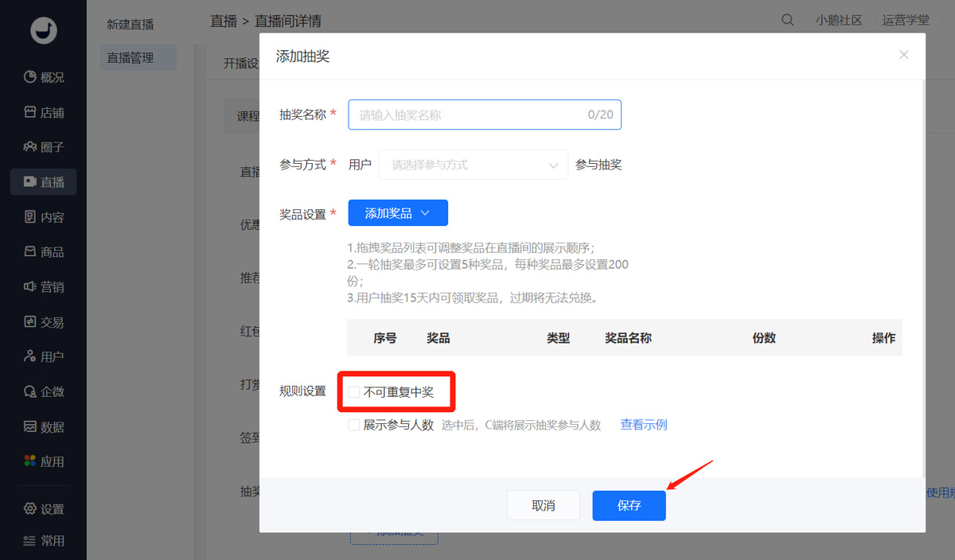Select 直播管理 in the submenu
Viewport: 955px width, 560px height.
pyautogui.click(x=131, y=57)
